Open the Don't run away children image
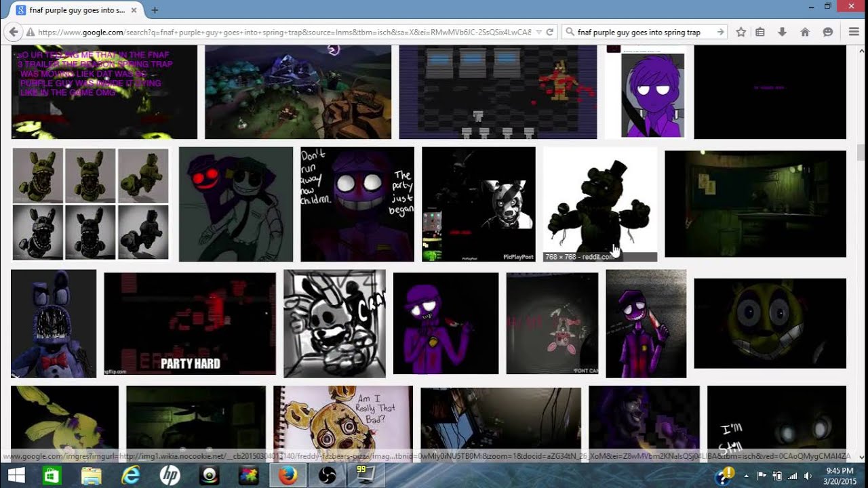Image resolution: width=868 pixels, height=488 pixels. pyautogui.click(x=357, y=204)
